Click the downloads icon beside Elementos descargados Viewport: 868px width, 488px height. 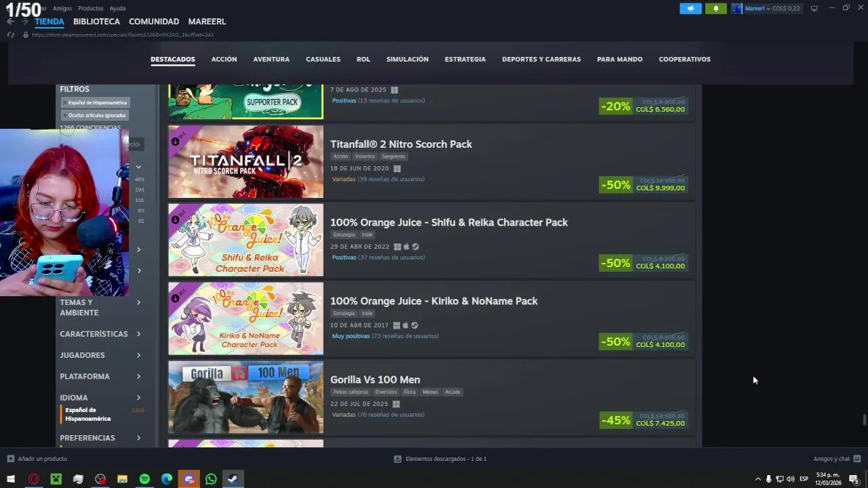[397, 459]
